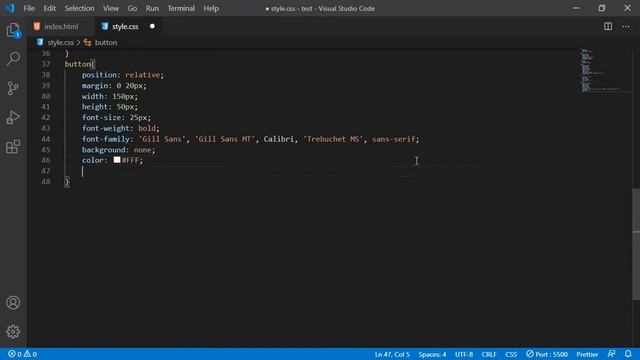Change the CRLF end of line sequence
The image size is (640, 360).
(x=489, y=354)
